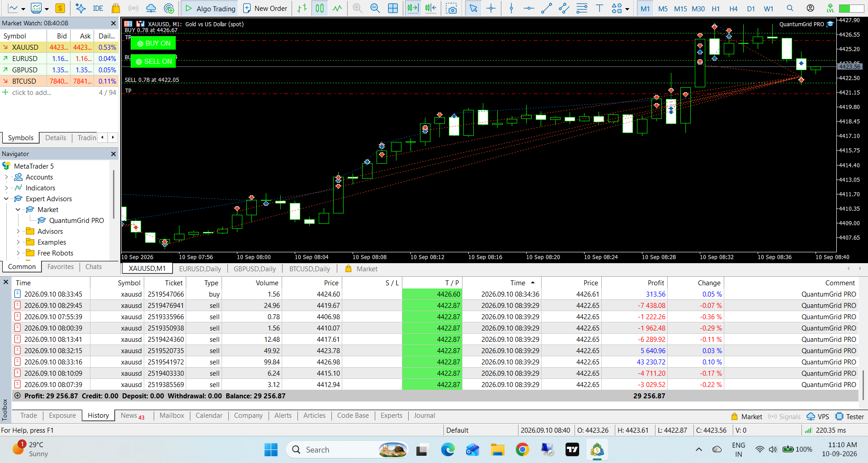Toggle the SELL ON switch on chart

(x=153, y=61)
